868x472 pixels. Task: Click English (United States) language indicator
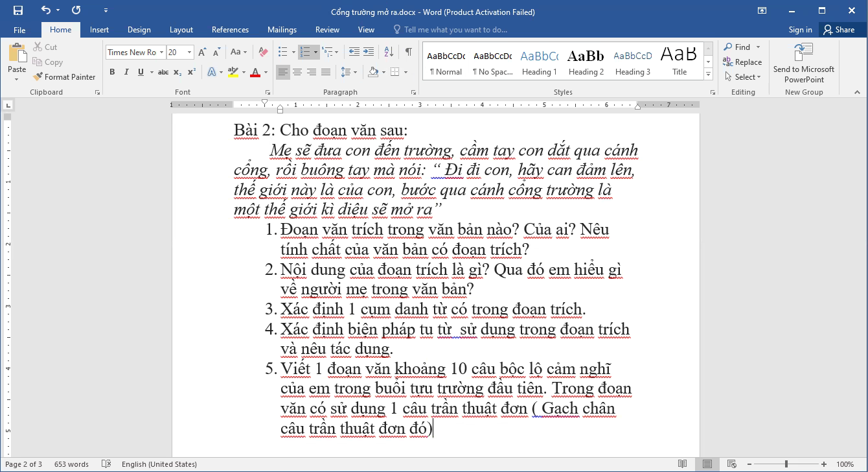(x=159, y=464)
